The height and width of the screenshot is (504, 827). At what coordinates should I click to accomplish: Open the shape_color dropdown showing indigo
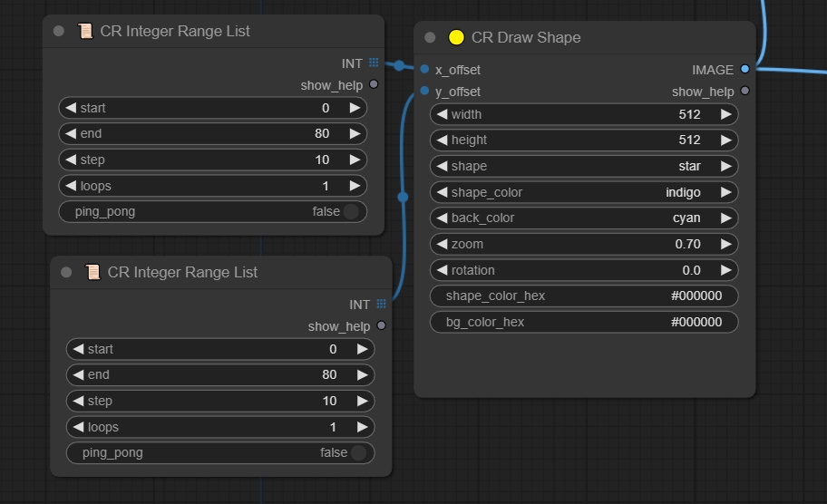coord(583,192)
